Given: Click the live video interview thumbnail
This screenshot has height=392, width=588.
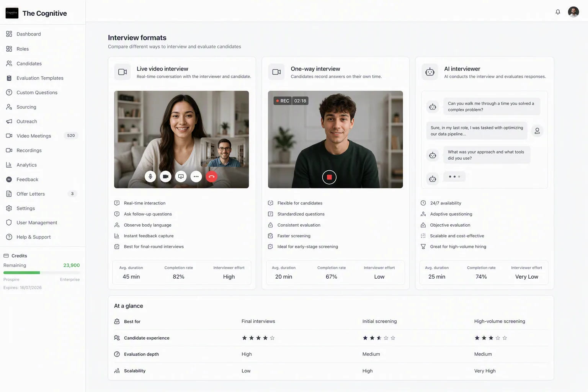Looking at the screenshot, I should (181, 139).
